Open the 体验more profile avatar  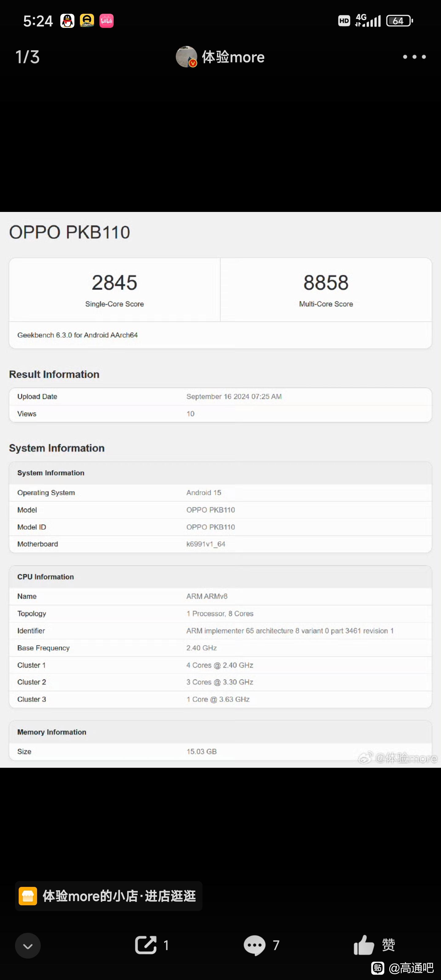[x=186, y=57]
